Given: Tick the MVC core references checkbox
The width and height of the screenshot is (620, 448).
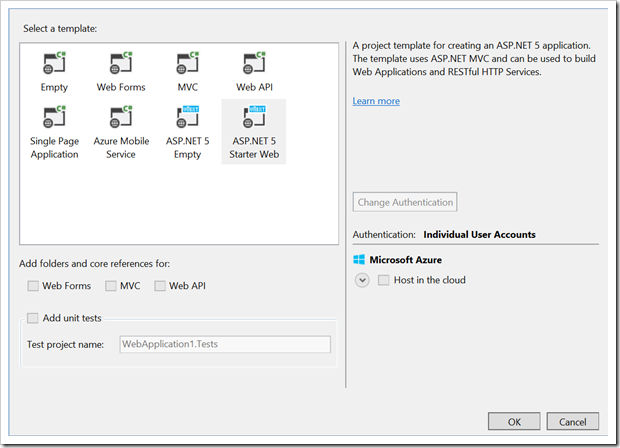Looking at the screenshot, I should [111, 286].
